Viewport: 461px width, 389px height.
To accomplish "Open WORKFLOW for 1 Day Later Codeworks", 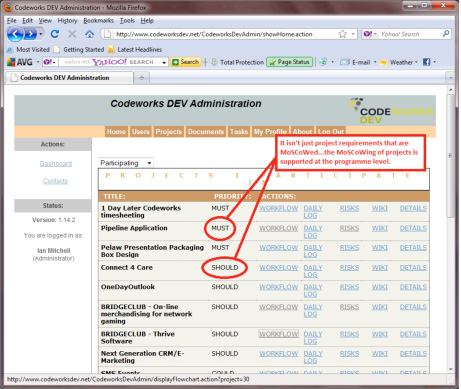I will (x=279, y=208).
